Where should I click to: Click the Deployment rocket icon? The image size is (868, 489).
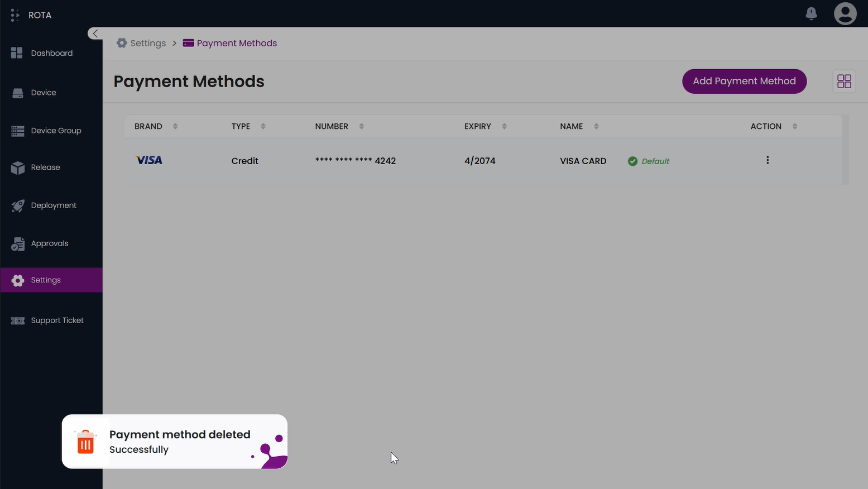pyautogui.click(x=18, y=205)
